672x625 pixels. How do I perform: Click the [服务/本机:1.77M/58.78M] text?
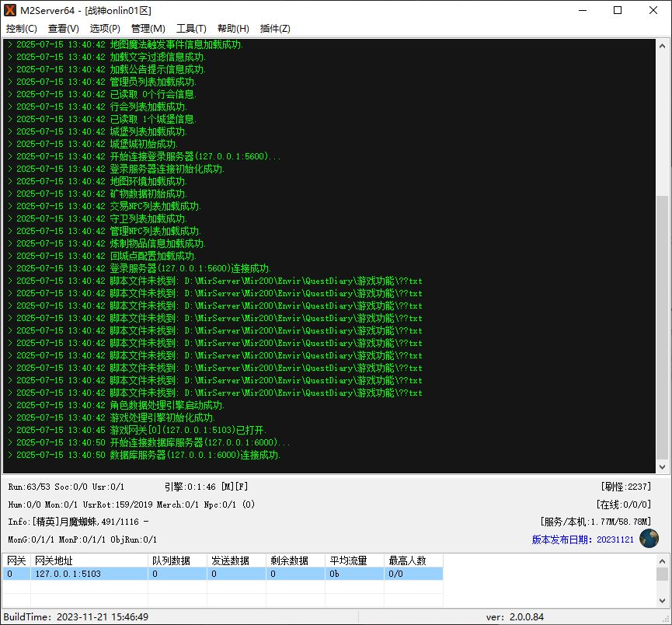coord(596,522)
